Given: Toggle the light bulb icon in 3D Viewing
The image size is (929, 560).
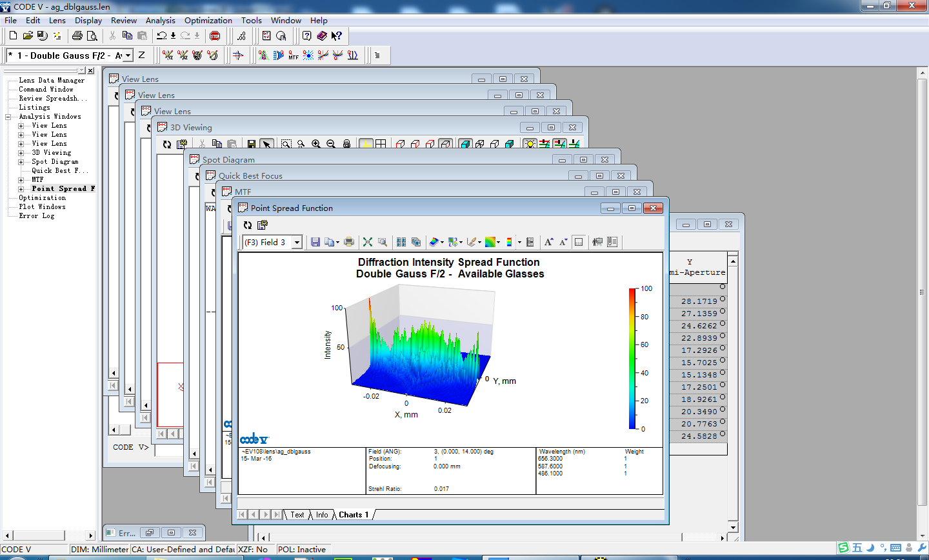Looking at the screenshot, I should tap(530, 145).
